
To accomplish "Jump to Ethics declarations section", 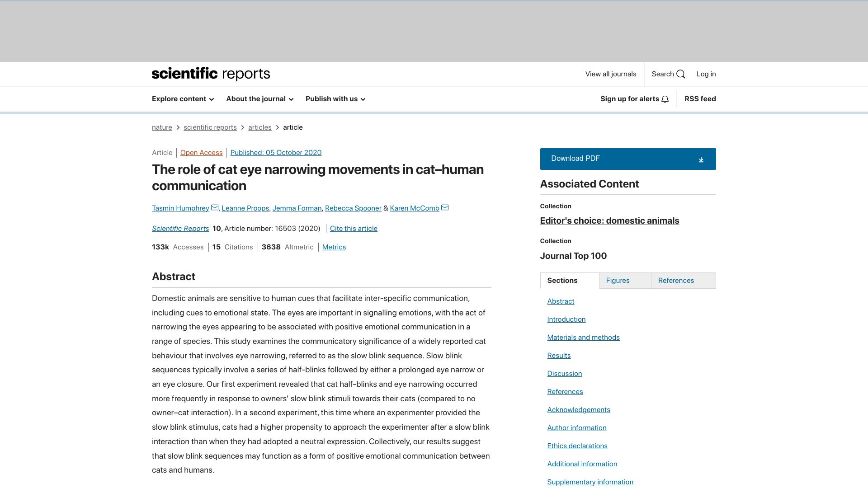I will click(x=577, y=446).
